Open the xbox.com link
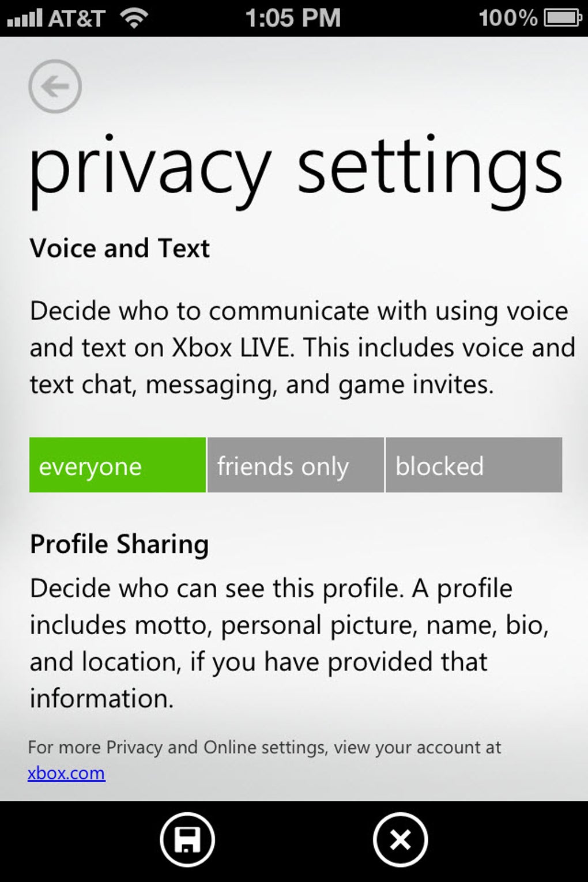The height and width of the screenshot is (882, 588). (x=66, y=773)
